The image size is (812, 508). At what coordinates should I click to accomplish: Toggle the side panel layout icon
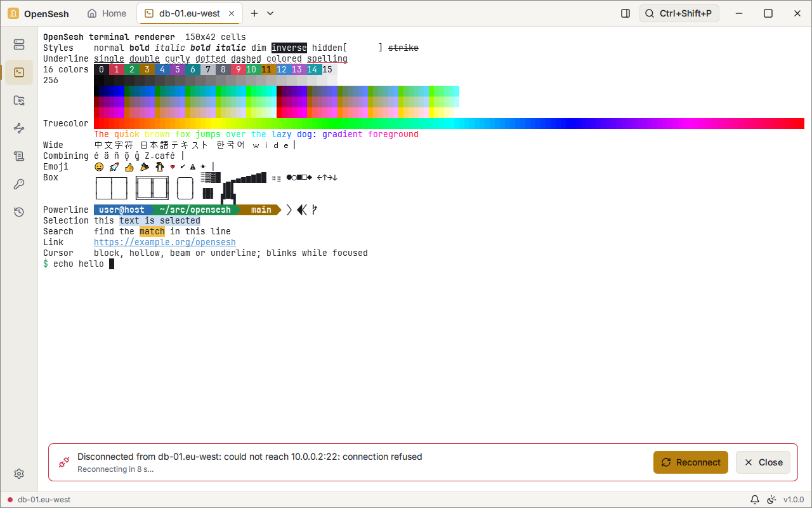pyautogui.click(x=625, y=13)
